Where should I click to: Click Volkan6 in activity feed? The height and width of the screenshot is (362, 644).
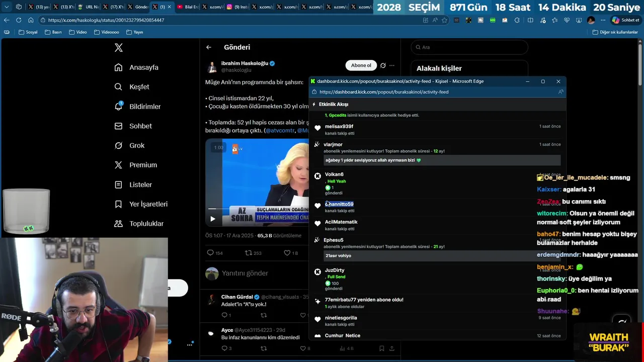tap(334, 174)
